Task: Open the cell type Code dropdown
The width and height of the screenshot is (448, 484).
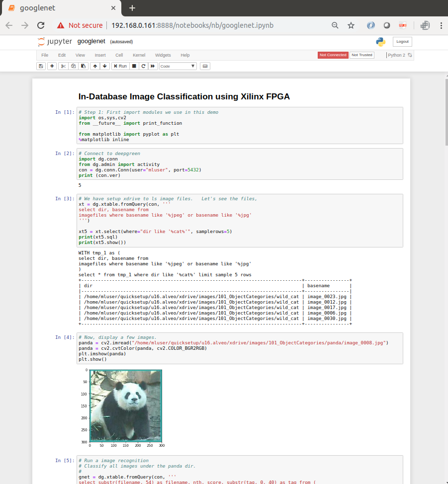Action: 178,66
